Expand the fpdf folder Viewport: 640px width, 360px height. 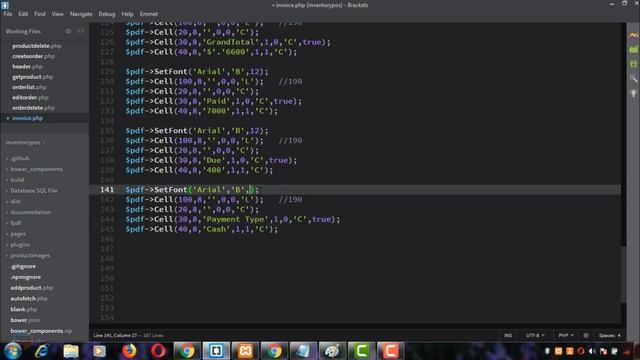coord(16,223)
